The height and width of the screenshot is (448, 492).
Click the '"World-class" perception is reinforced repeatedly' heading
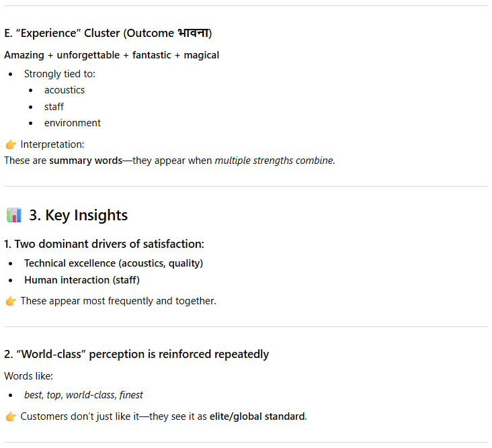pyautogui.click(x=136, y=354)
